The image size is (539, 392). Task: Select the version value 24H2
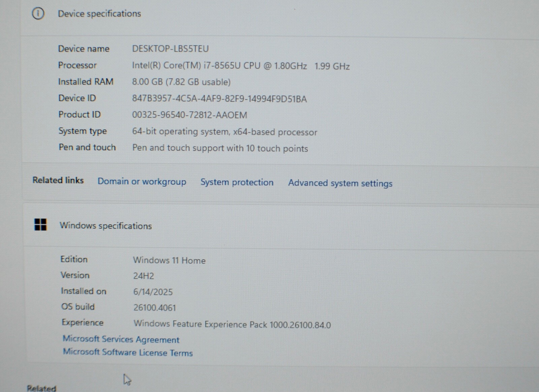144,276
